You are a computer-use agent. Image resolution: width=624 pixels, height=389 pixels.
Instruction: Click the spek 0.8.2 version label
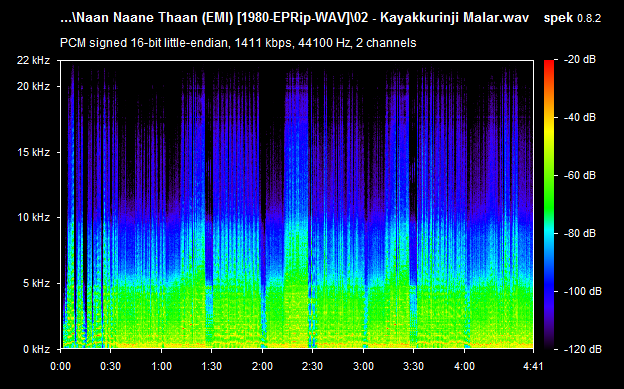tap(572, 18)
